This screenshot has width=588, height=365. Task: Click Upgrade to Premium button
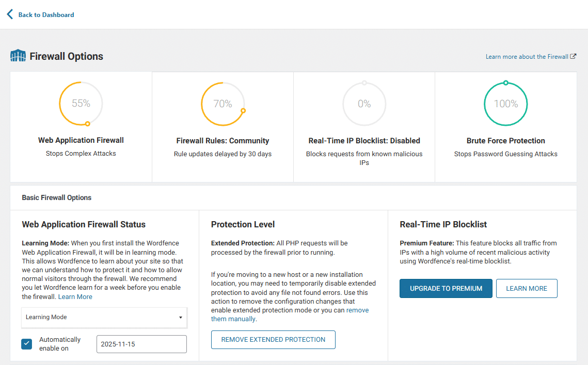[446, 289]
